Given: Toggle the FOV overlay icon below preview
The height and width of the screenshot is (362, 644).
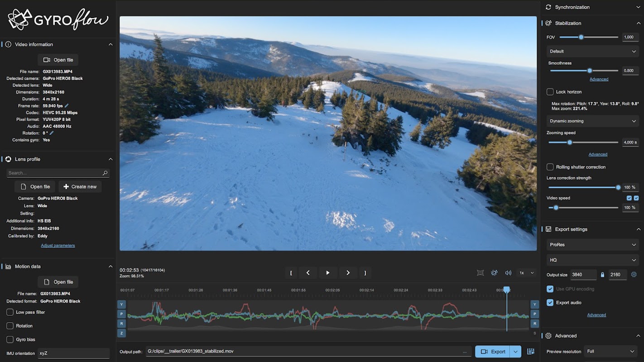Looking at the screenshot, I should pos(481,273).
